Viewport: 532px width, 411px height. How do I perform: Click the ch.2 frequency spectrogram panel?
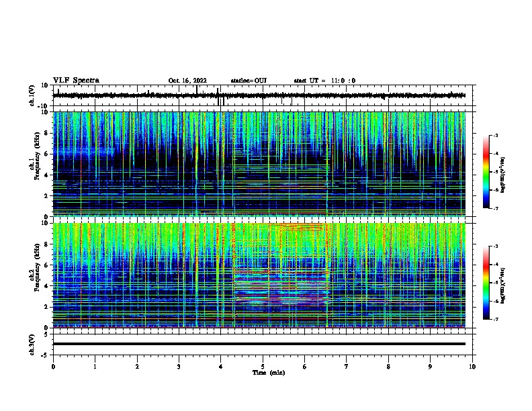pyautogui.click(x=259, y=275)
